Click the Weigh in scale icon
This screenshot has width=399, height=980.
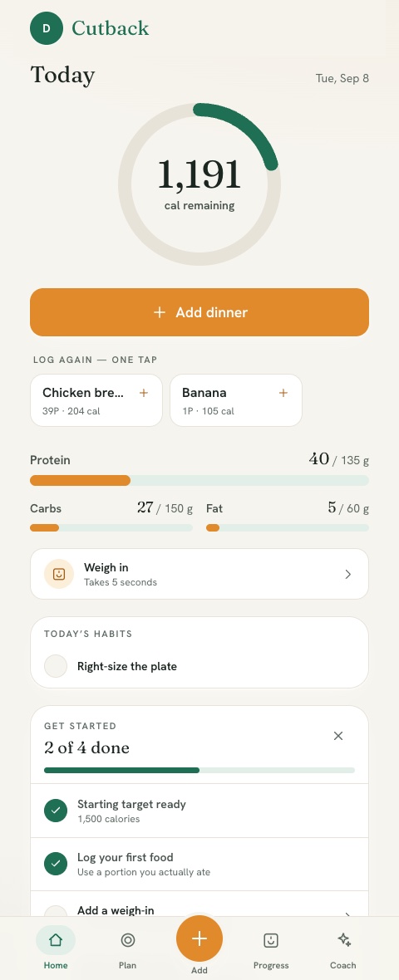click(x=59, y=574)
